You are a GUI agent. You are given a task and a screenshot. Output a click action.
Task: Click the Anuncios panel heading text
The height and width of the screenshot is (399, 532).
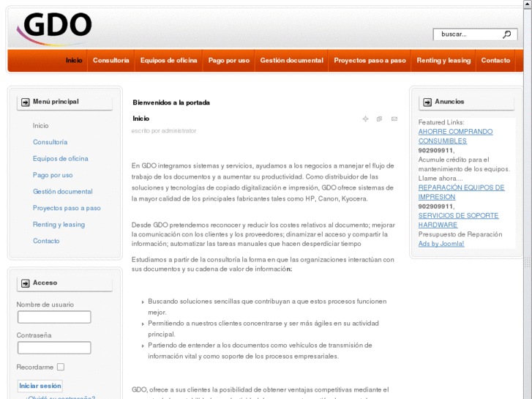(x=449, y=102)
